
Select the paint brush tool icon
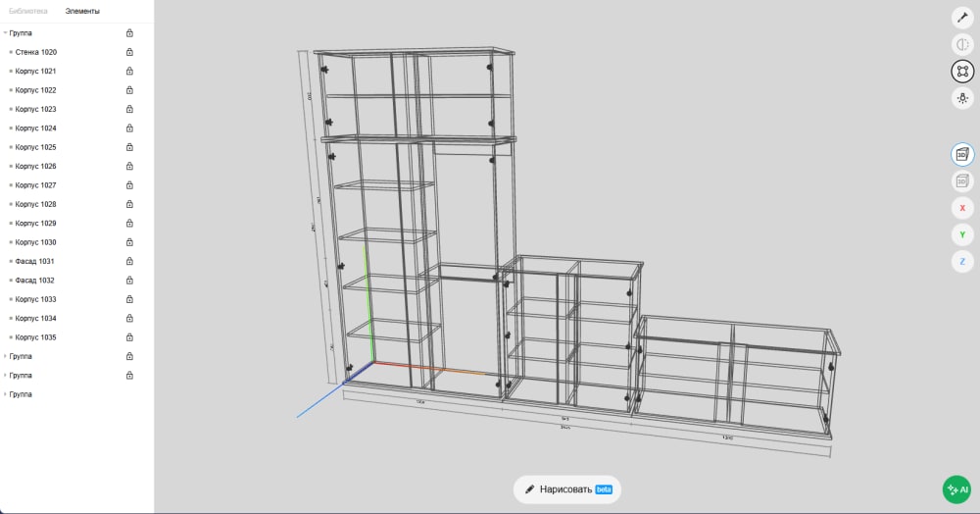pyautogui.click(x=962, y=18)
